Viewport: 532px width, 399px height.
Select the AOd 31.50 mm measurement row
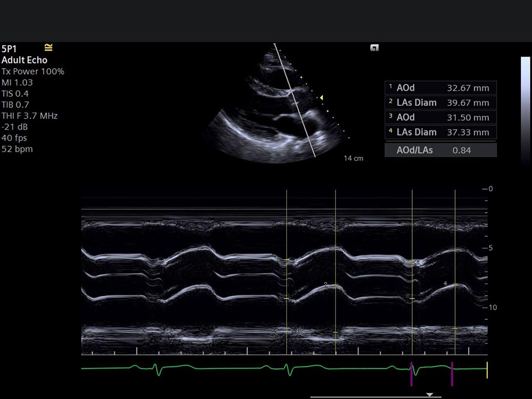pyautogui.click(x=440, y=118)
